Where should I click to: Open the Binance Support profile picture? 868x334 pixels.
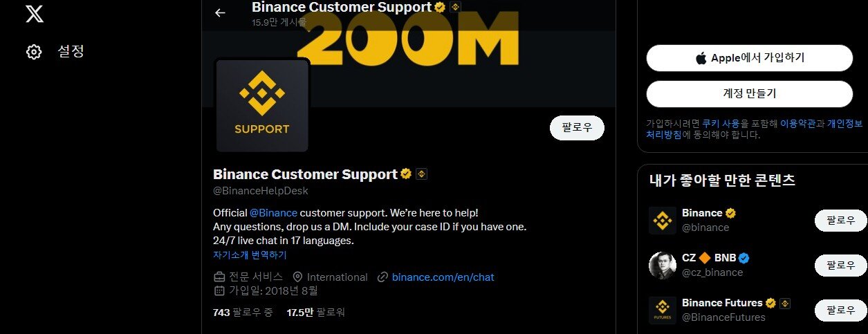pos(262,105)
